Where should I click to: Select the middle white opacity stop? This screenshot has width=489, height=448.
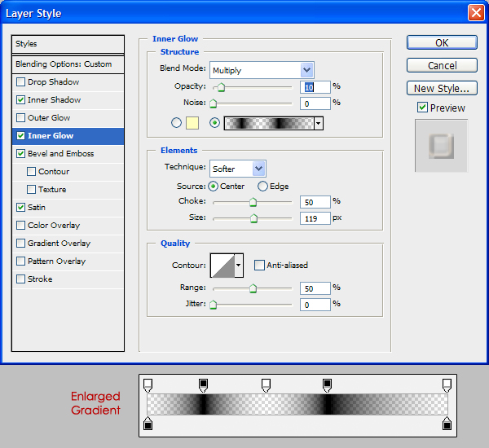266,385
